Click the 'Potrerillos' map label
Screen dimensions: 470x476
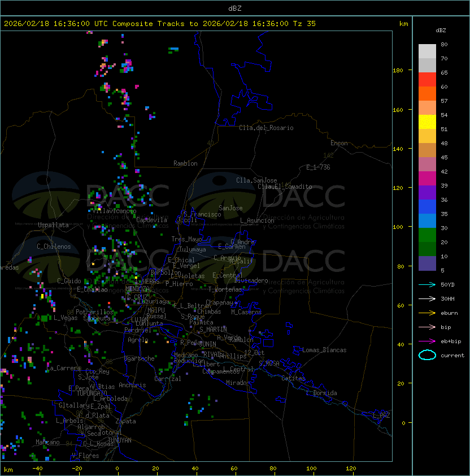tap(94, 311)
